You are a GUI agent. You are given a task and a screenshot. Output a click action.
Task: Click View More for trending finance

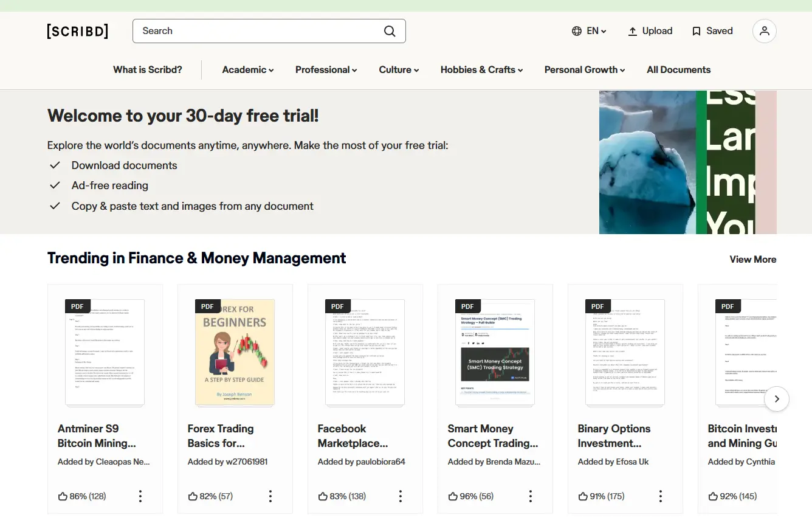pyautogui.click(x=753, y=259)
